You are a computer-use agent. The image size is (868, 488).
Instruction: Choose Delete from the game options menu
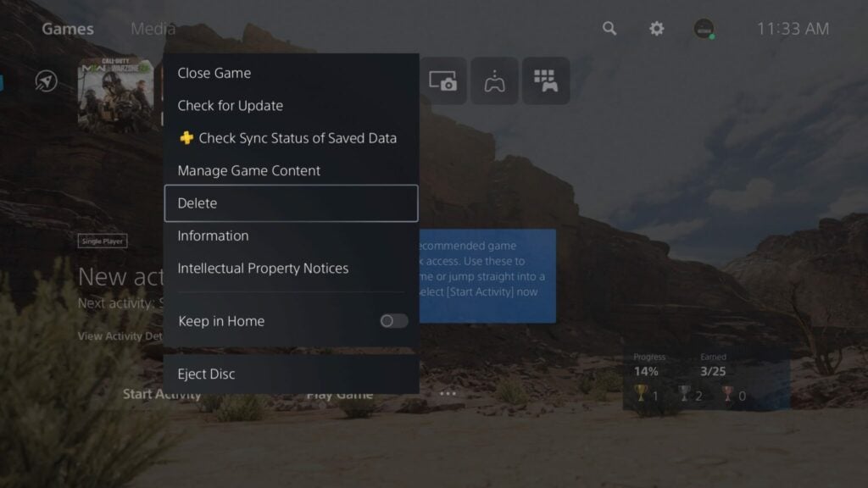tap(196, 203)
